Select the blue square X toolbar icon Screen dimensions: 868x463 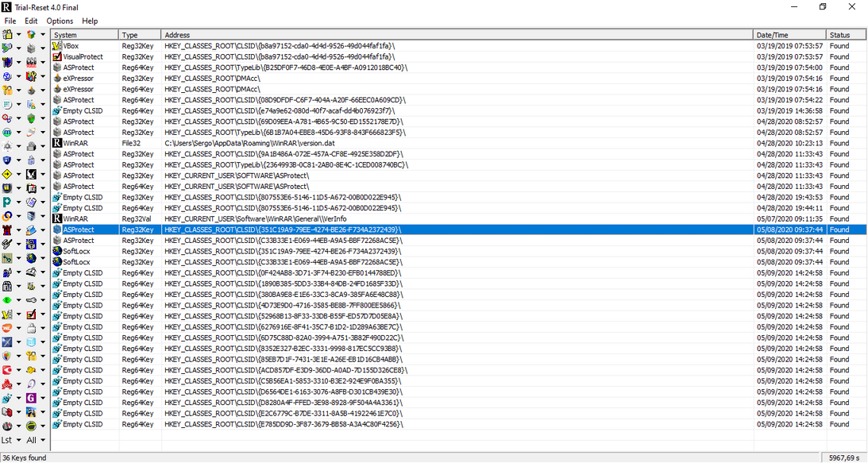(6, 342)
